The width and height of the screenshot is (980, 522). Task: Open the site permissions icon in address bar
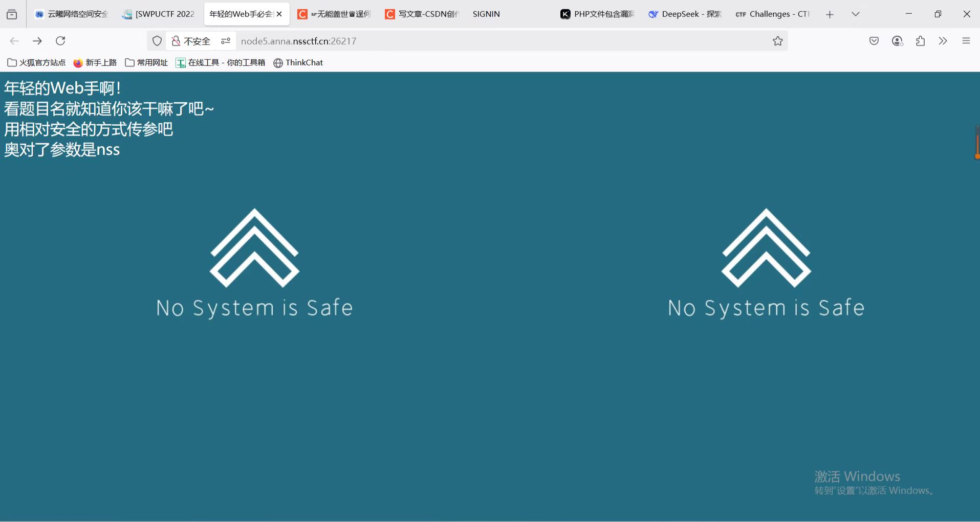226,41
